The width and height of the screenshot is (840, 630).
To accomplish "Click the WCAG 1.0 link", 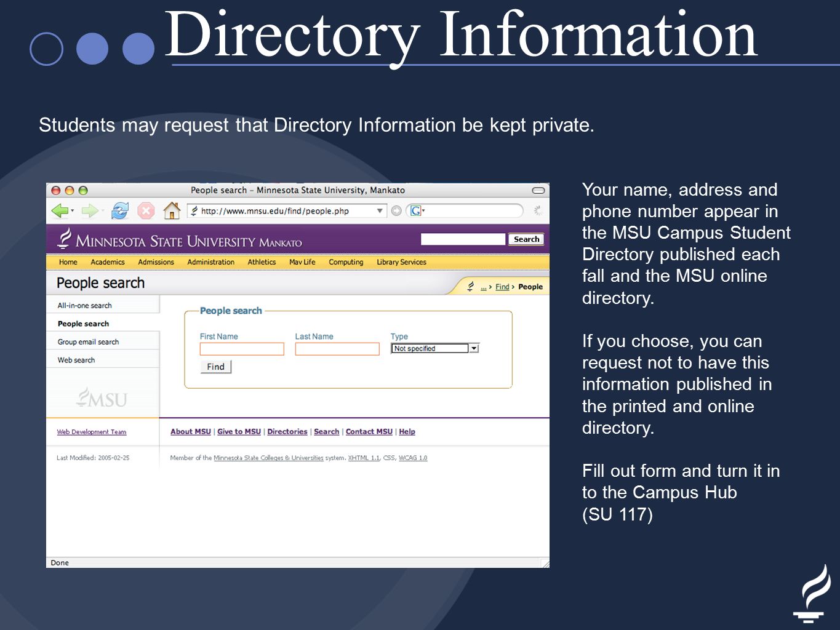I will pos(413,458).
